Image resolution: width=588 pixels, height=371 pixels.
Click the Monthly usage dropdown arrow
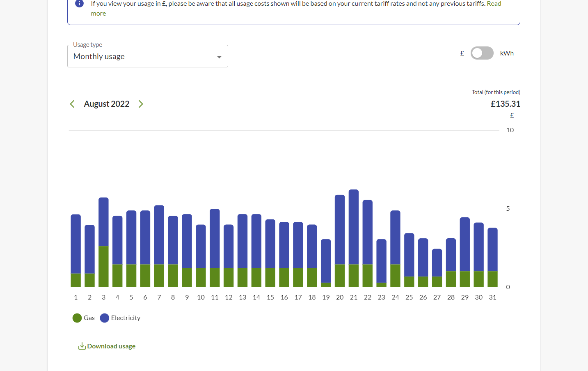[219, 57]
